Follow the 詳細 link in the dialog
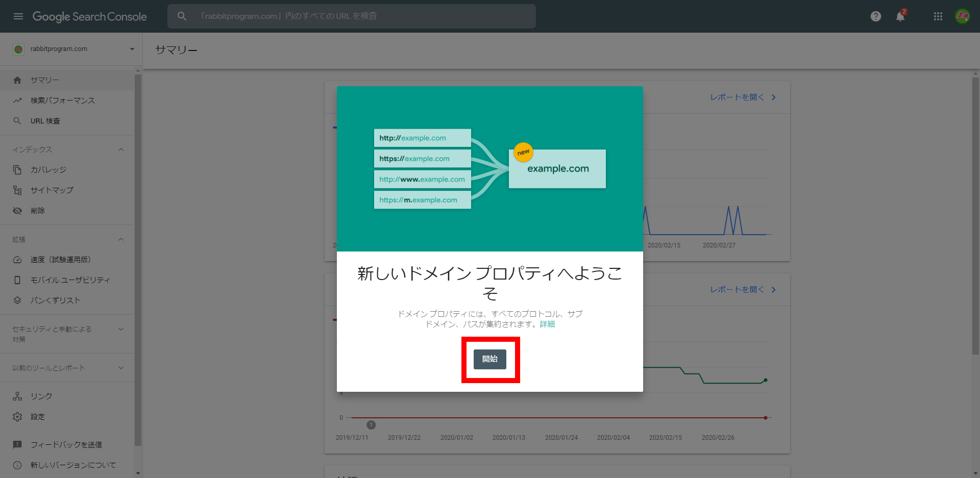The width and height of the screenshot is (980, 478). point(547,324)
